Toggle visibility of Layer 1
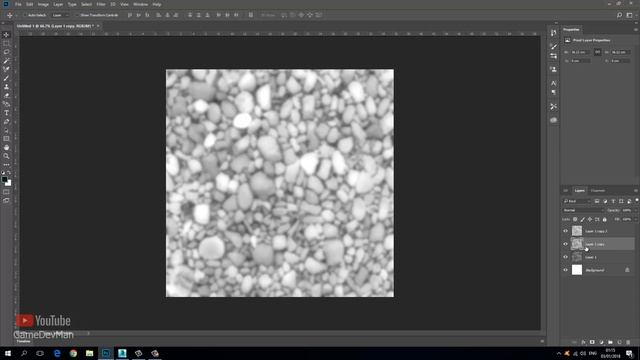This screenshot has height=360, width=640. point(565,257)
